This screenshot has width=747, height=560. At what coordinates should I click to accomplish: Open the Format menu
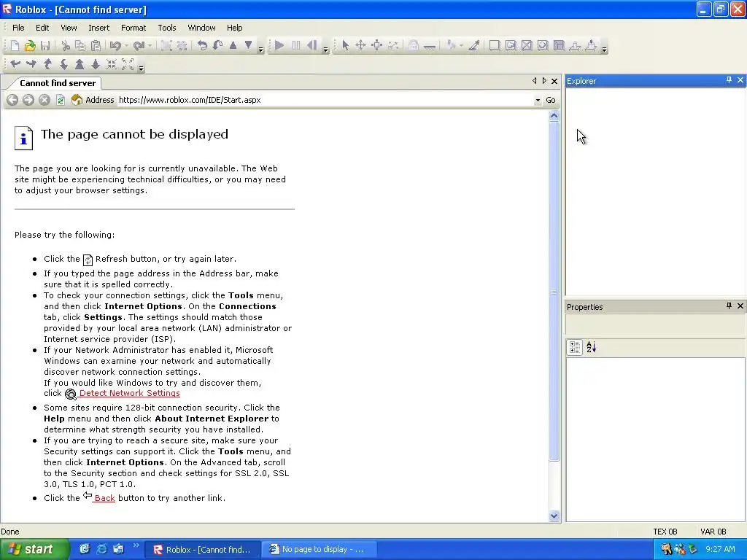133,28
